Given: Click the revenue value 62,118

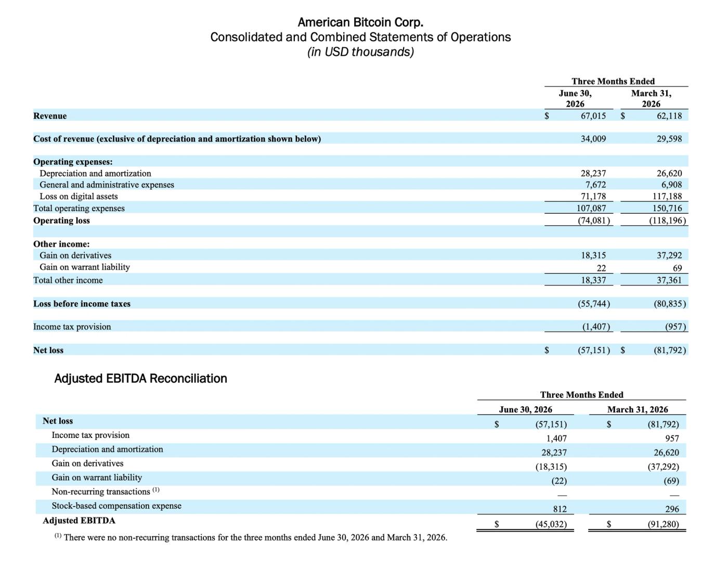Looking at the screenshot, I should [669, 116].
